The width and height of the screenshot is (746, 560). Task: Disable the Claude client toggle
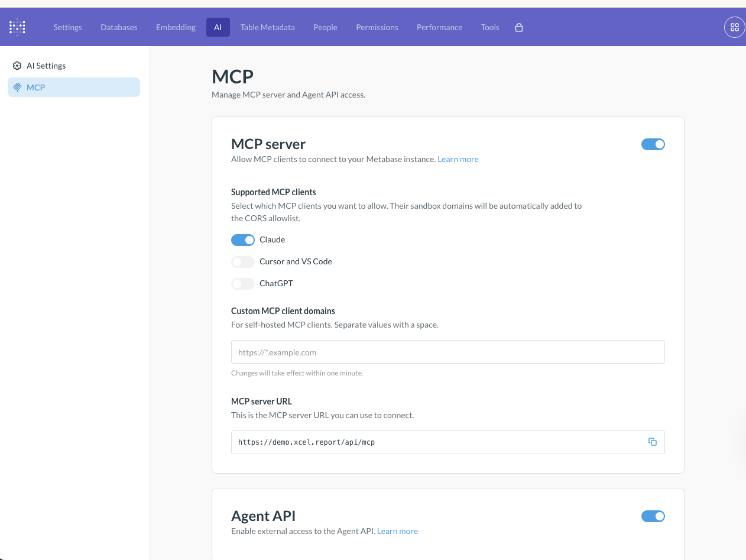(243, 239)
